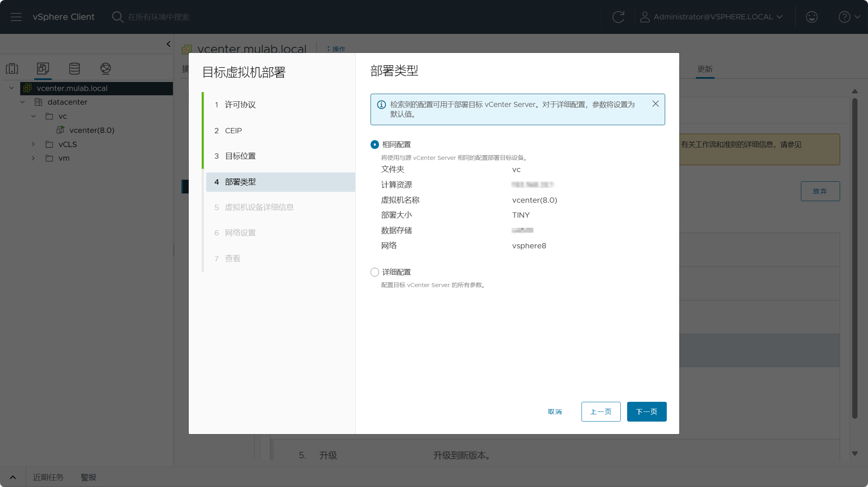Screen dimensions: 868x487
Task: Open the 近期任务 tab
Action: pyautogui.click(x=48, y=477)
